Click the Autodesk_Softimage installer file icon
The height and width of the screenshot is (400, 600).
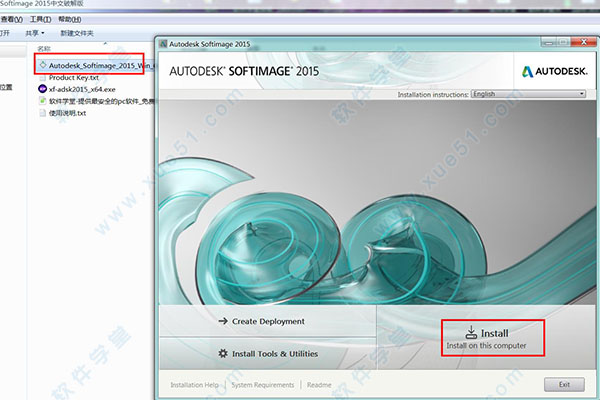pyautogui.click(x=43, y=65)
